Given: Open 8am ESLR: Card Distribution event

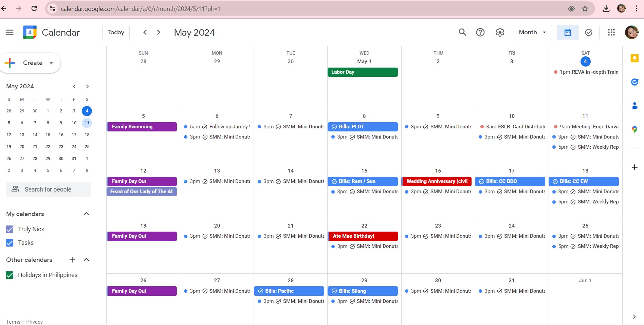Looking at the screenshot, I should tap(512, 127).
